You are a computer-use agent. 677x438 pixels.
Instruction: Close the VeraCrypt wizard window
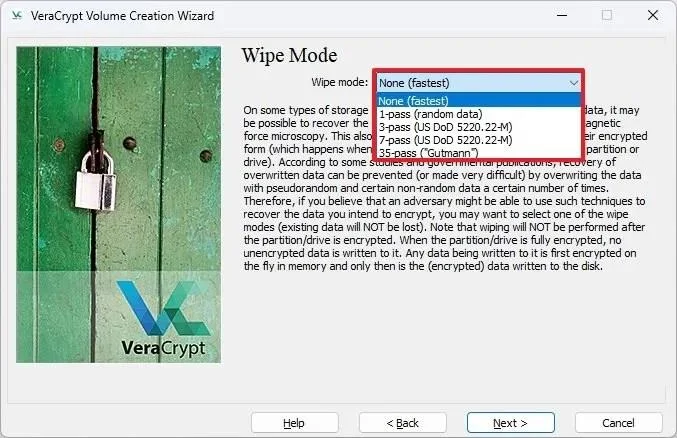coord(653,16)
